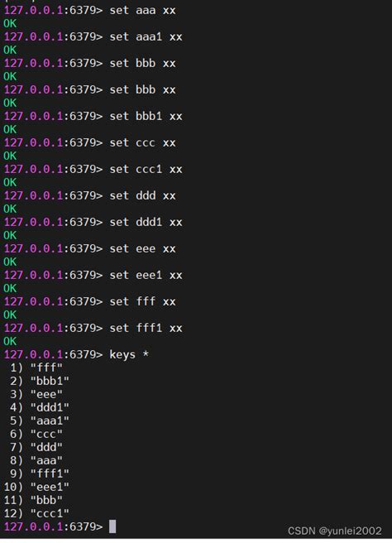Screen dimensions: 392x543
Task: Click the CSDN @yunlei2002 watermark
Action: click(335, 531)
